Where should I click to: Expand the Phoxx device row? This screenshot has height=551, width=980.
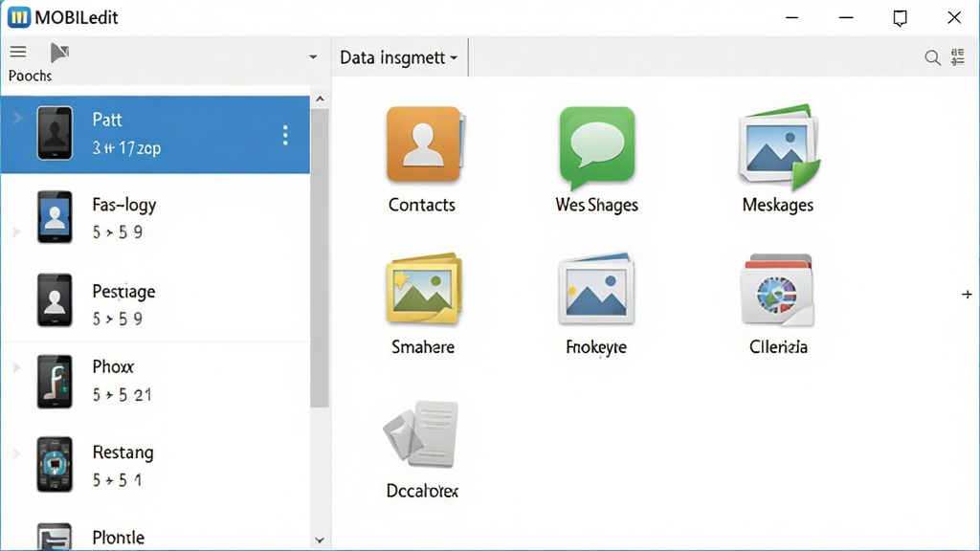(17, 367)
